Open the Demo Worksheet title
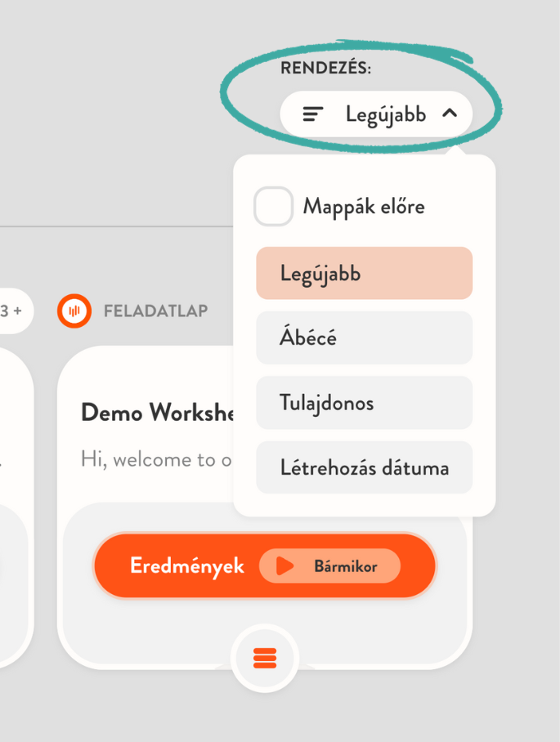The height and width of the screenshot is (742, 560). point(157,413)
